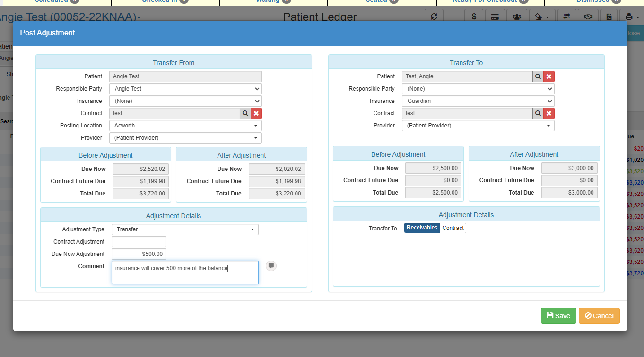Open Adjustment Type dropdown showing Transfer
The image size is (644, 357).
pos(185,229)
